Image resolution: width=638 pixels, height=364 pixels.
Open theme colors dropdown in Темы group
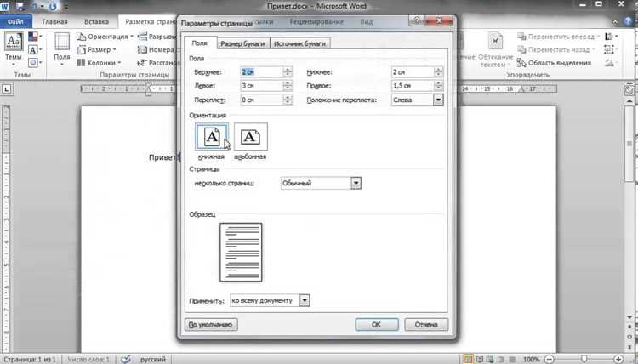35,37
